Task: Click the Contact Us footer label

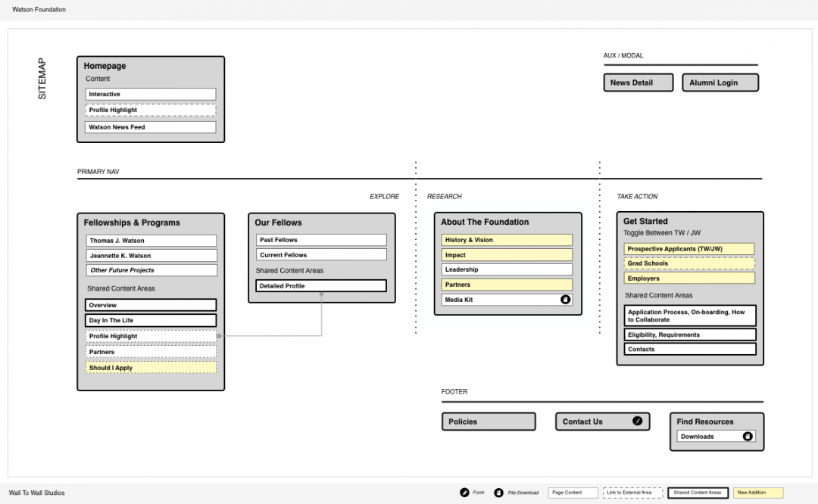Action: (582, 422)
